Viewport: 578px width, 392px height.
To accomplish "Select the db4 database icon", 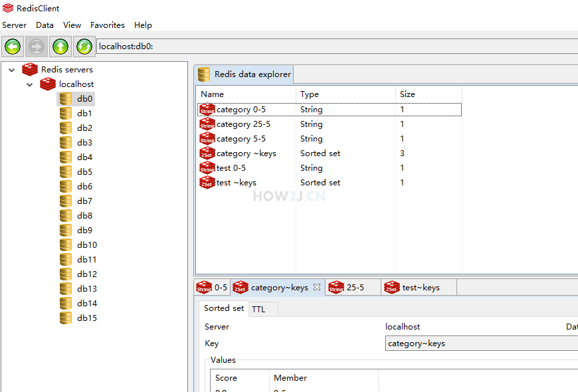I will tap(66, 157).
